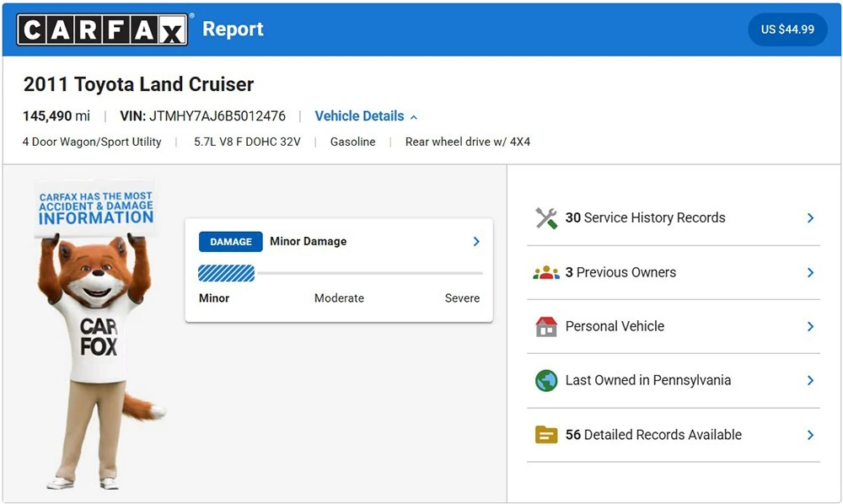
Task: Expand the Last Owned in Pennsylvania chevron
Action: click(x=811, y=380)
